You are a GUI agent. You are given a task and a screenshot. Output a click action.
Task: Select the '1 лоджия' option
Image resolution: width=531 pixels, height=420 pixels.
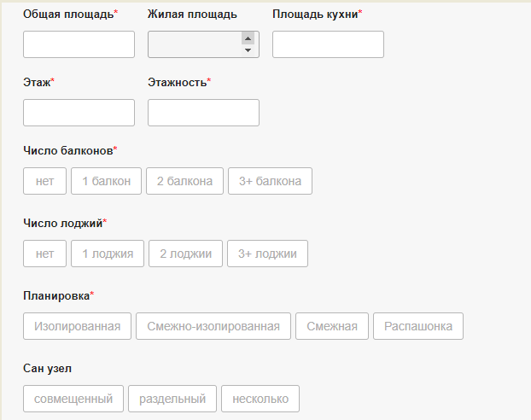click(108, 254)
